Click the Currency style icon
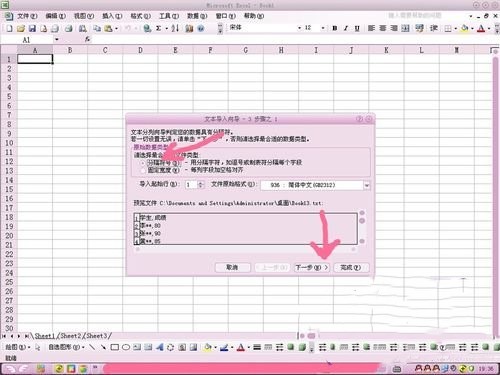This screenshot has width=500, height=375. click(x=419, y=28)
